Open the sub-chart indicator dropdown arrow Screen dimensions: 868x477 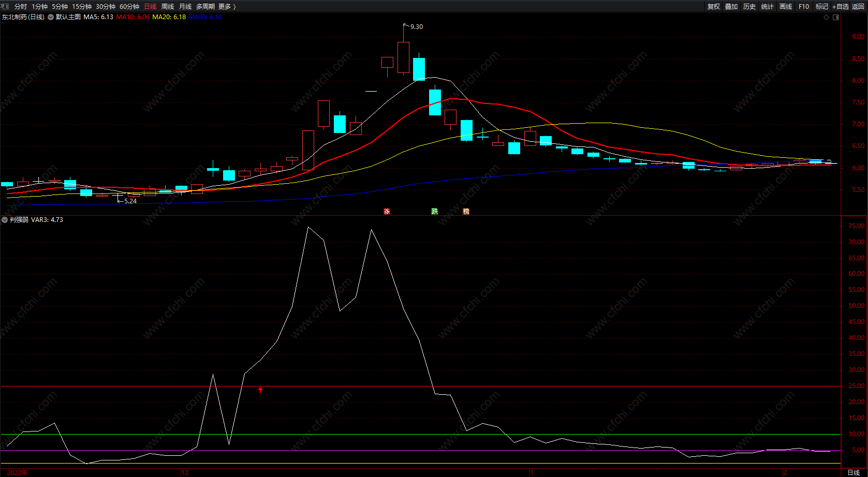5,220
